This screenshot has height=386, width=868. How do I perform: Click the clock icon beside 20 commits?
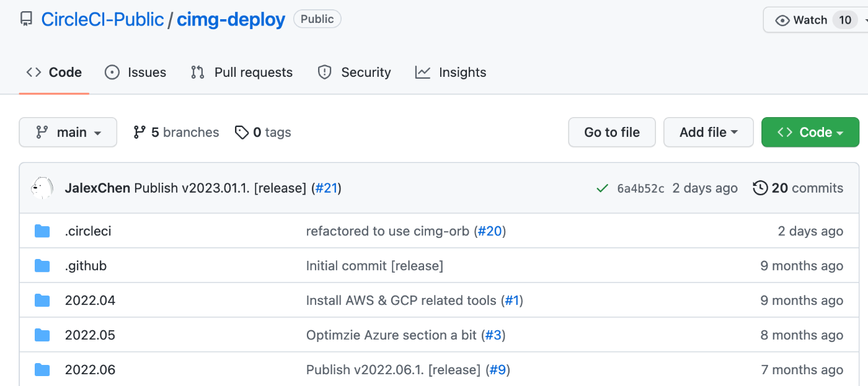[x=759, y=188]
